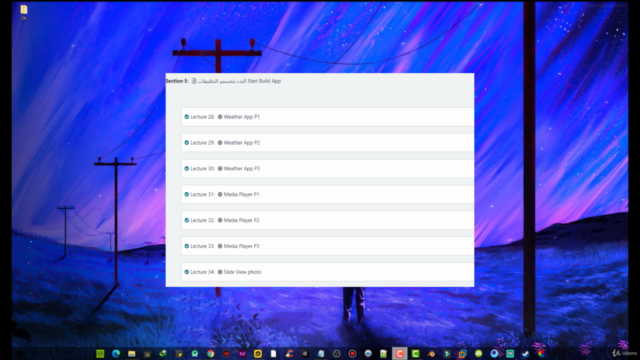Image resolution: width=640 pixels, height=360 pixels.
Task: Click video icon beside Slide View photo
Action: pyautogui.click(x=220, y=272)
